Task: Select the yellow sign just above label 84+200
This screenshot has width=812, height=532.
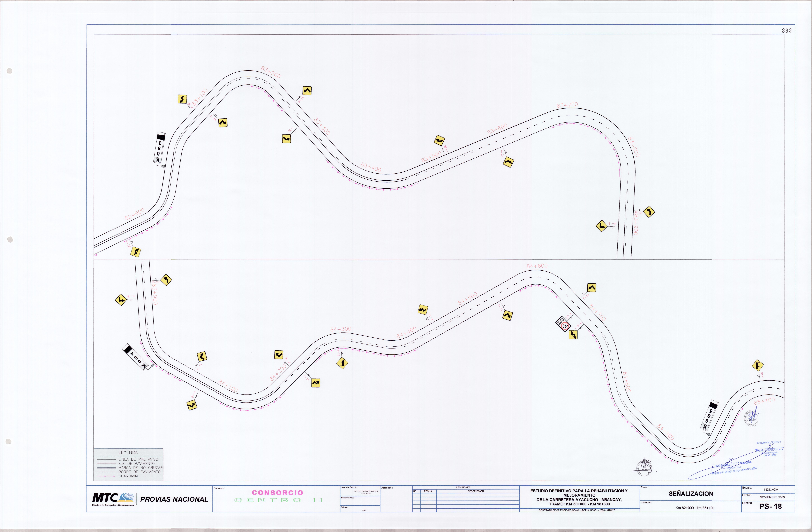Action: point(279,355)
